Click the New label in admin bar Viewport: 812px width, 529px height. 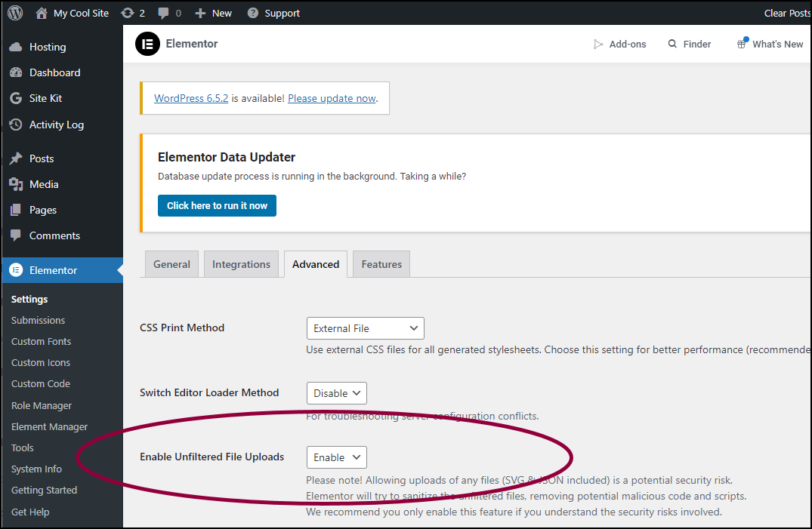pos(221,13)
